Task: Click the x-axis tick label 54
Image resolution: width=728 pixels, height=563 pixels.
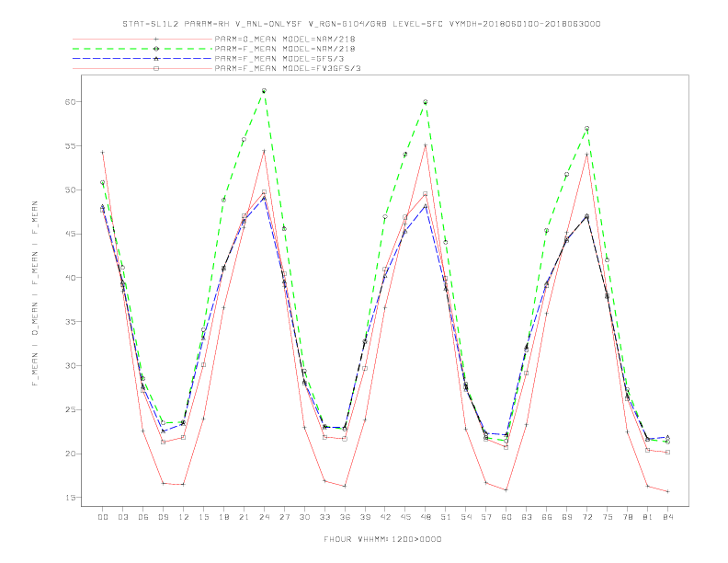Action: click(x=466, y=517)
